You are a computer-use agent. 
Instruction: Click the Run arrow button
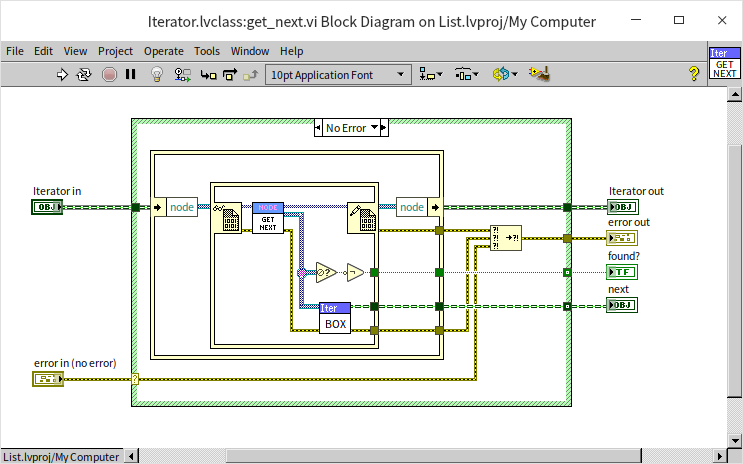point(62,74)
